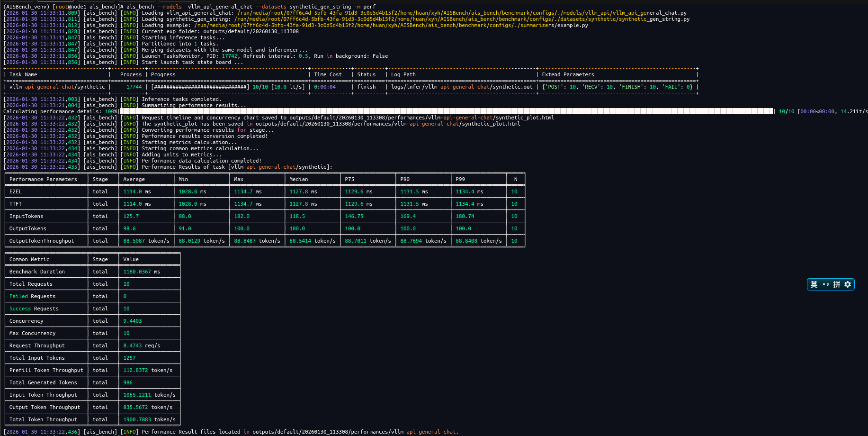Screen dimensions: 868x436
Task: Select the "Total Requests" metric label
Action: click(x=31, y=284)
